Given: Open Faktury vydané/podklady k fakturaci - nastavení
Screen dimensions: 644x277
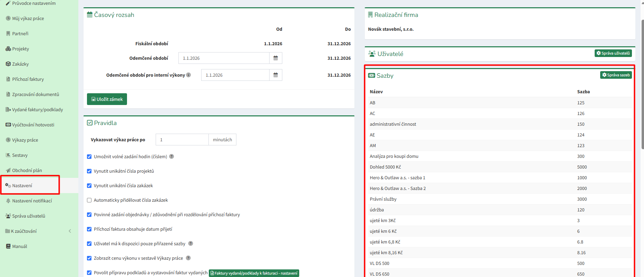Looking at the screenshot, I should 254,273.
